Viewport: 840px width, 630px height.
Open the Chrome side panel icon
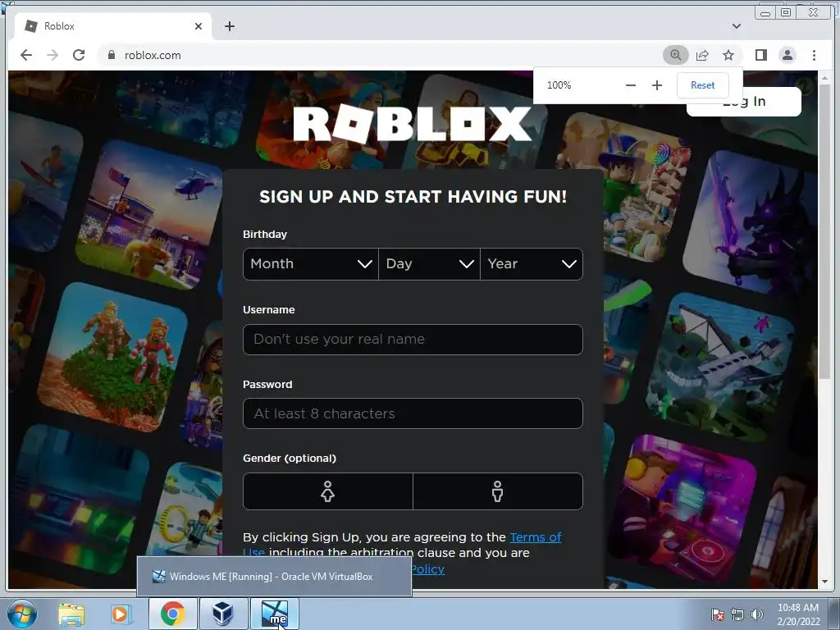[761, 55]
